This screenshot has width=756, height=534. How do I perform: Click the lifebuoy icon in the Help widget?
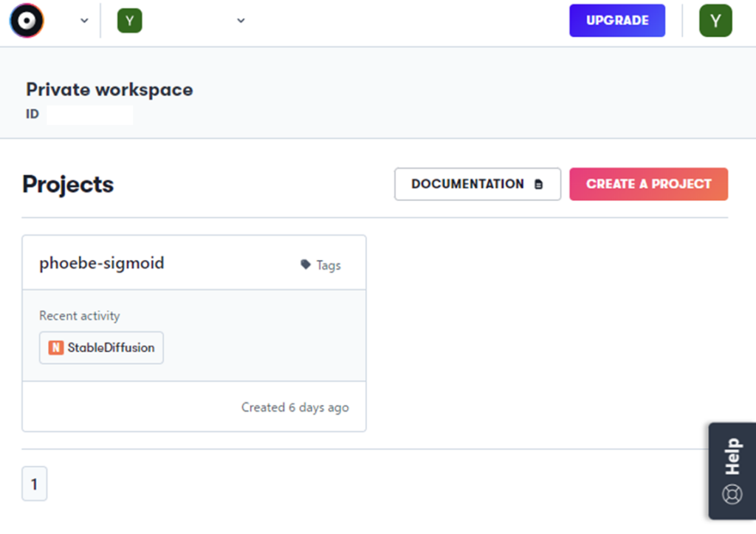732,494
